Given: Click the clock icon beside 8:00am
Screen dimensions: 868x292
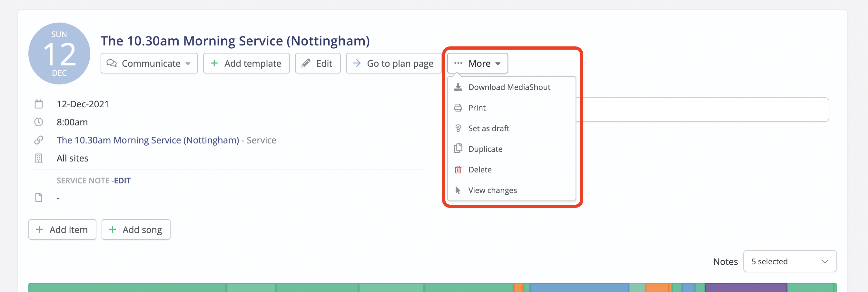Looking at the screenshot, I should tap(39, 122).
